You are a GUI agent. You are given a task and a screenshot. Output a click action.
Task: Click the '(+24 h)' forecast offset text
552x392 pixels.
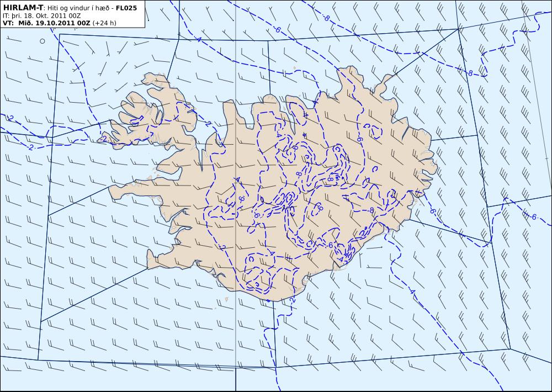[x=104, y=23]
